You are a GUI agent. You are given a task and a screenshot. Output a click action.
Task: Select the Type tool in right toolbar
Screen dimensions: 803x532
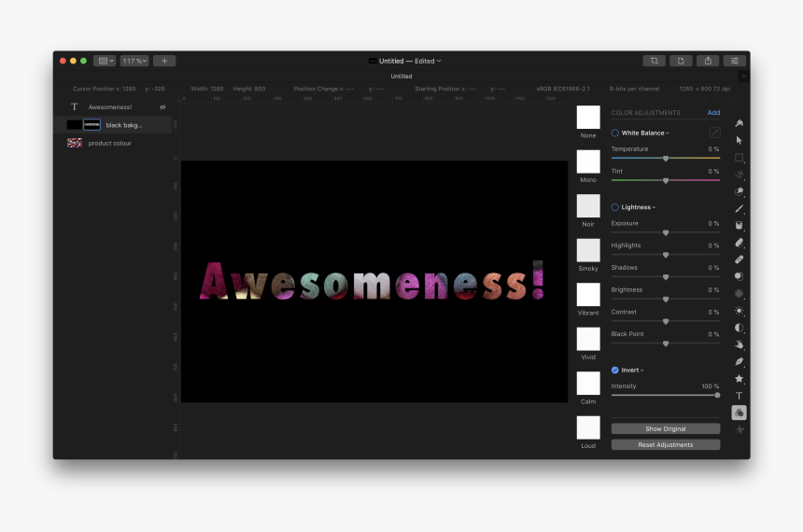point(739,396)
